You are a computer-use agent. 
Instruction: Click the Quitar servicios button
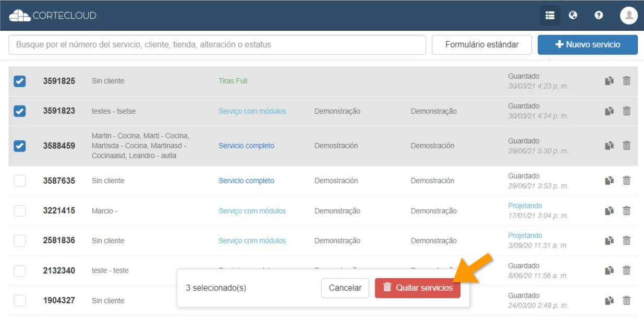[x=418, y=288]
